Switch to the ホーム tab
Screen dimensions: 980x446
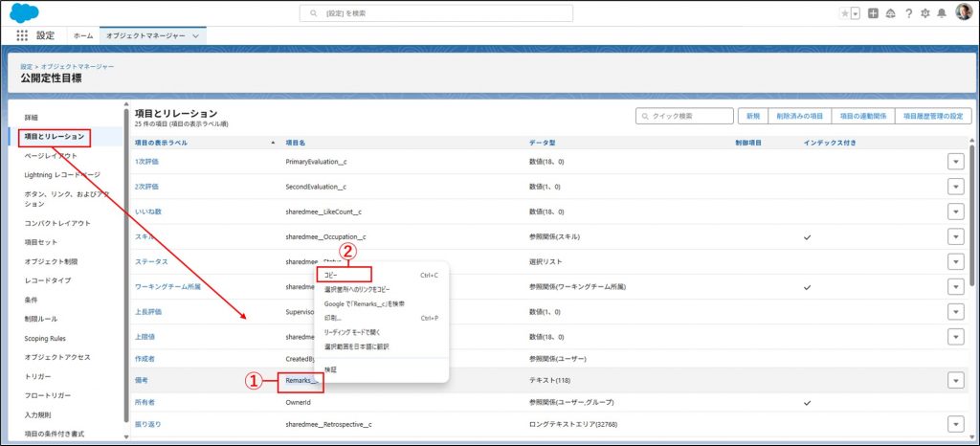pos(83,35)
